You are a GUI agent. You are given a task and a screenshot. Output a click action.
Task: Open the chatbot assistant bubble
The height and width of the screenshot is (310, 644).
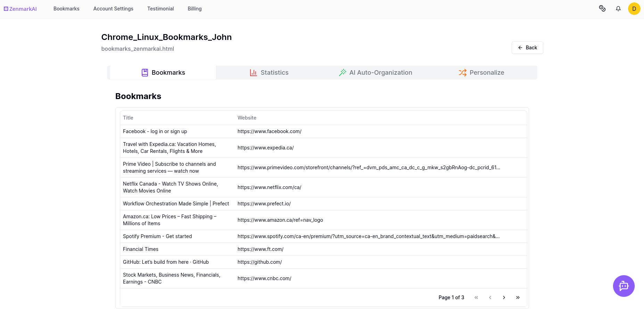tap(624, 286)
